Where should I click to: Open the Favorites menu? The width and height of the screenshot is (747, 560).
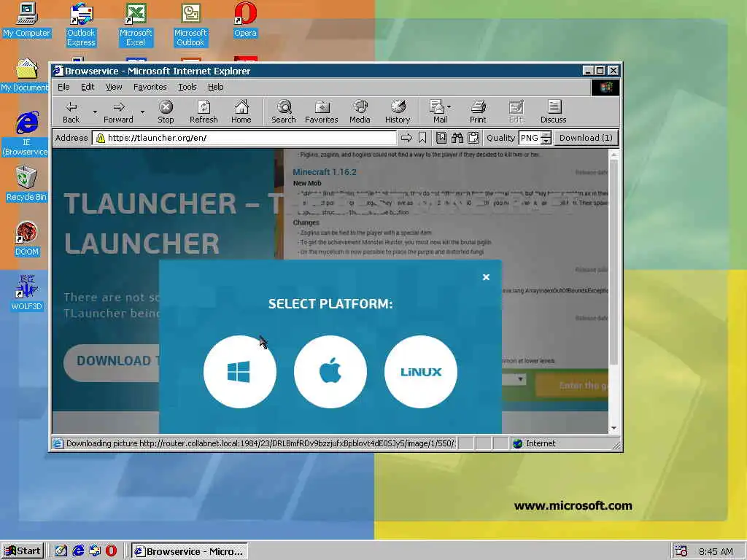[150, 87]
